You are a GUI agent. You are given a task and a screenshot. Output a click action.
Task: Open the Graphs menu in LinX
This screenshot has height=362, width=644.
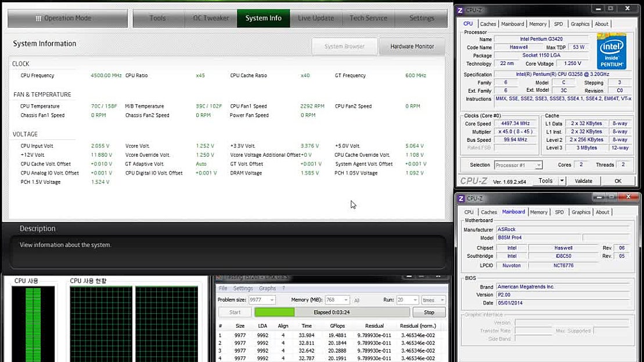[267, 288]
